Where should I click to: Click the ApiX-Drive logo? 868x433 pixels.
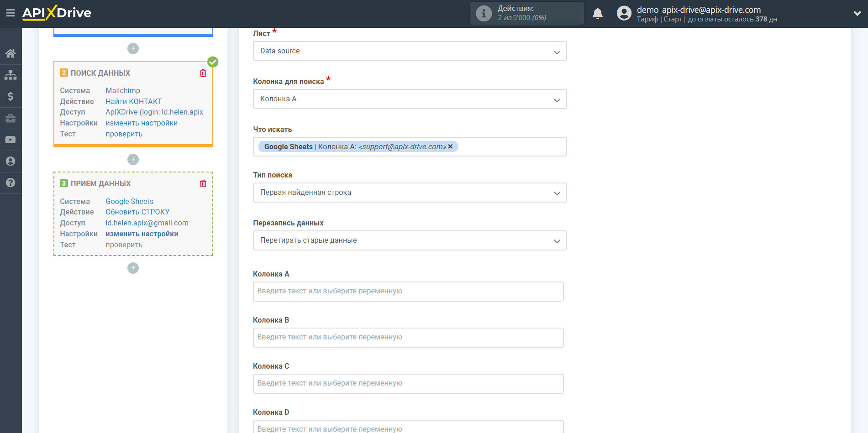tap(57, 13)
